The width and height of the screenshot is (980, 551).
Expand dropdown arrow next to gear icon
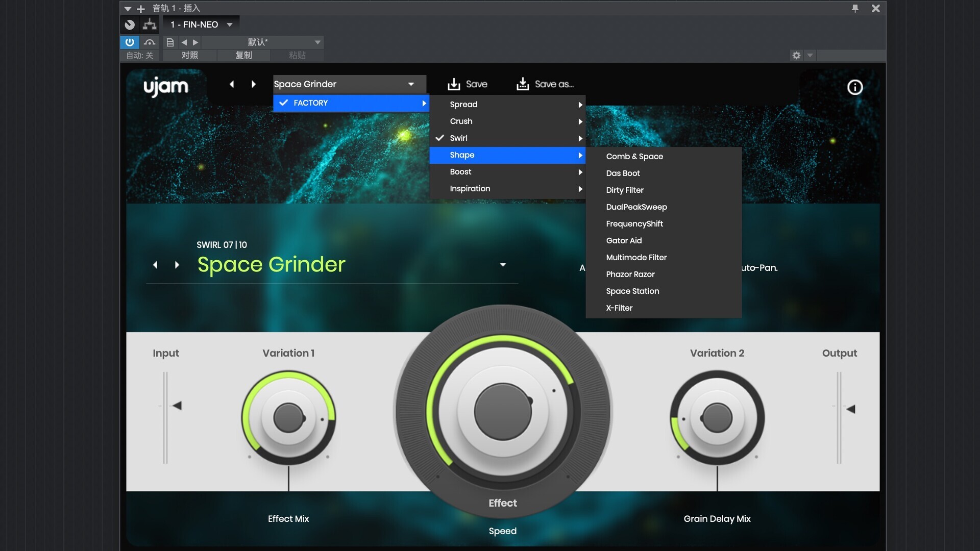[810, 55]
